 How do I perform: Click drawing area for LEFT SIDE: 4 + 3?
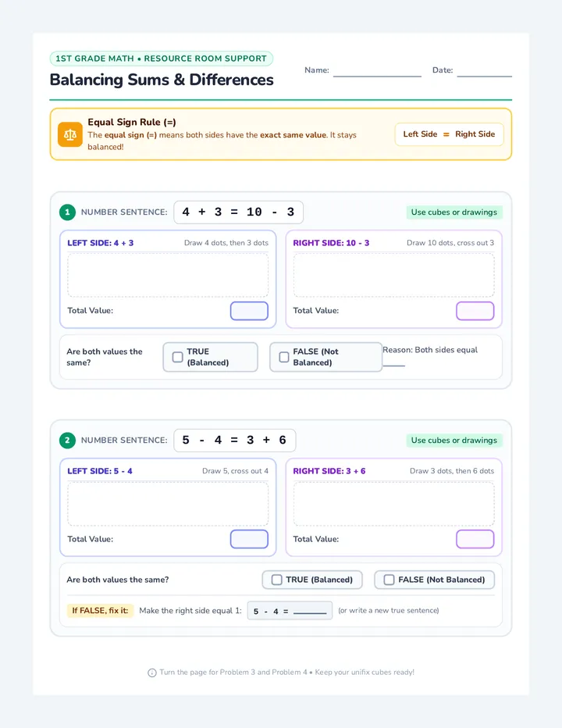click(168, 275)
